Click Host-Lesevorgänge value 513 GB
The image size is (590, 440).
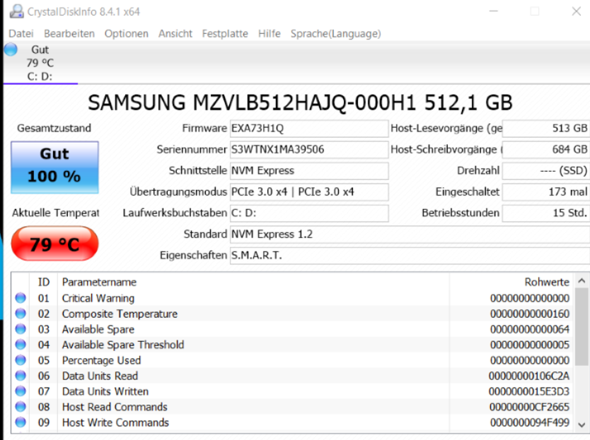tap(546, 128)
